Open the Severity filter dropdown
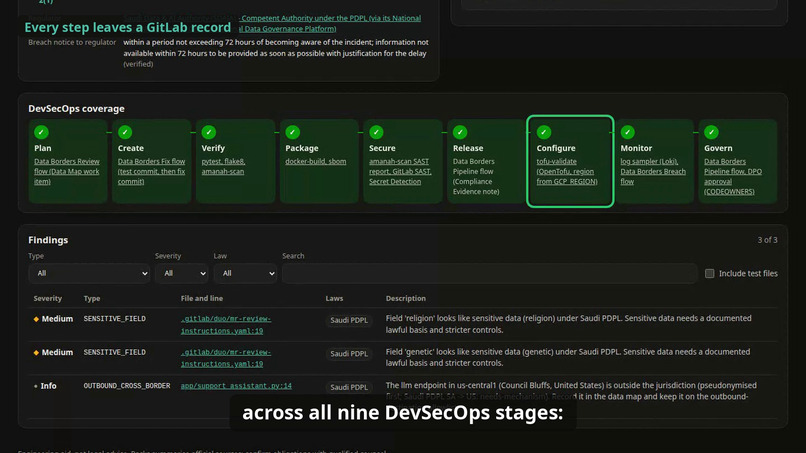The image size is (806, 453). tap(181, 274)
